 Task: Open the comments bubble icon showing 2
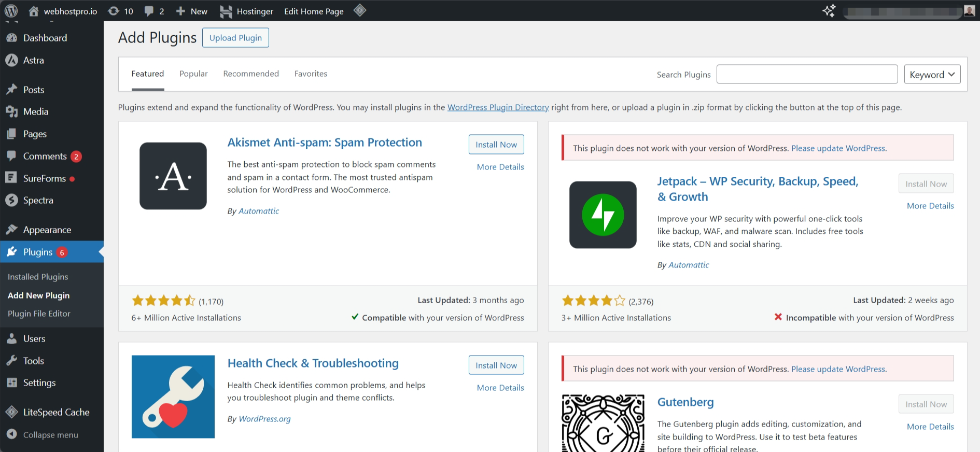click(x=149, y=11)
